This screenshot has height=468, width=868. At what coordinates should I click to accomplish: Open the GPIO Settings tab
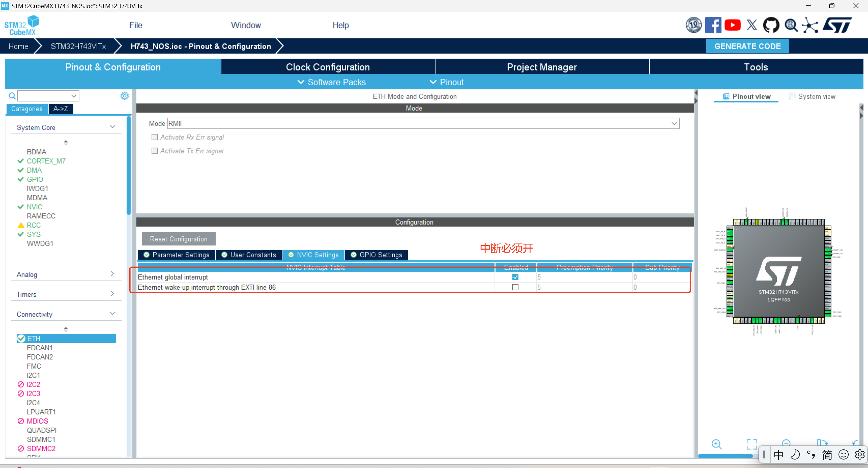point(376,255)
